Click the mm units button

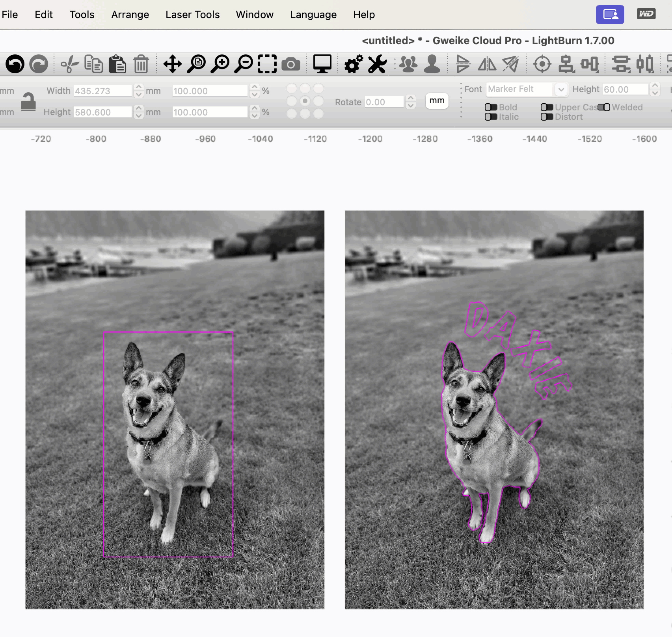pyautogui.click(x=437, y=101)
